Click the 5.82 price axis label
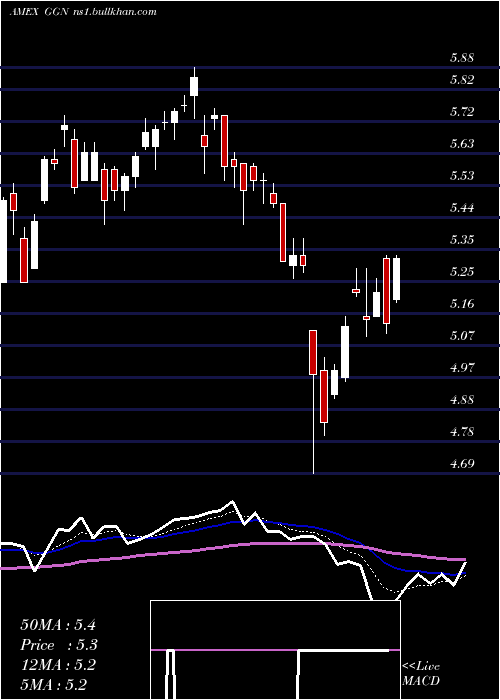Screen dimensions: 500x700 (x=461, y=80)
